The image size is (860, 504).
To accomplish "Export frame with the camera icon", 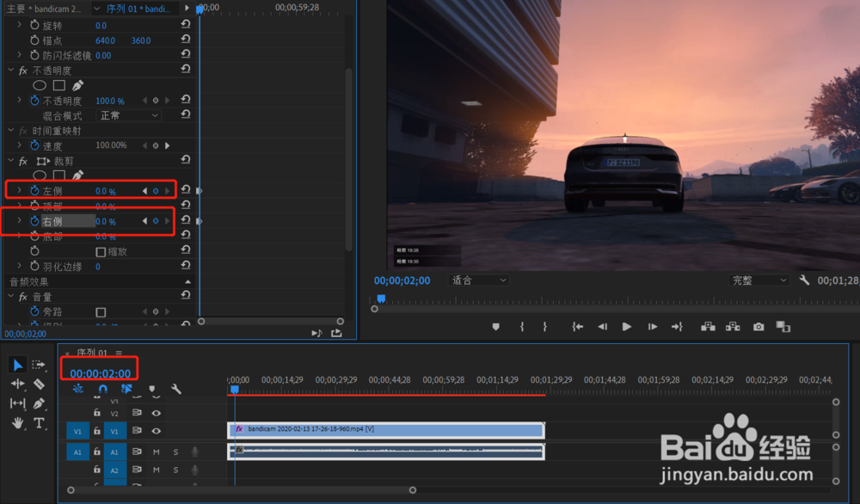I will coord(759,327).
